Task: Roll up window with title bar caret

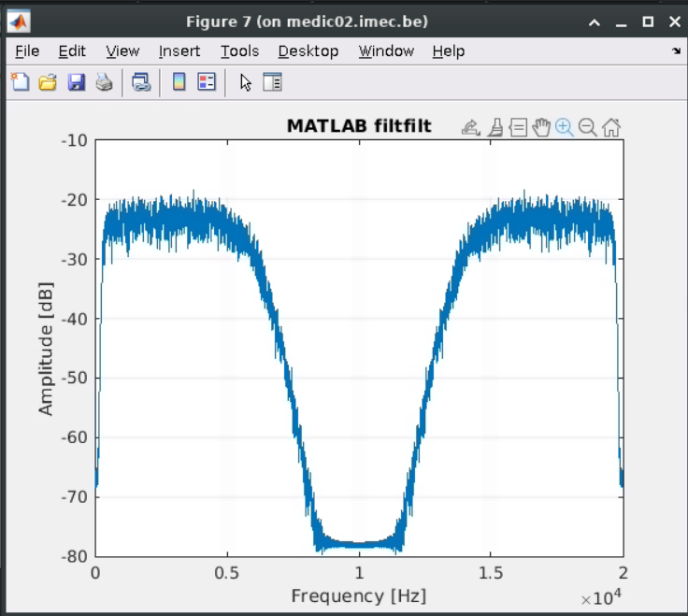Action: (595, 21)
